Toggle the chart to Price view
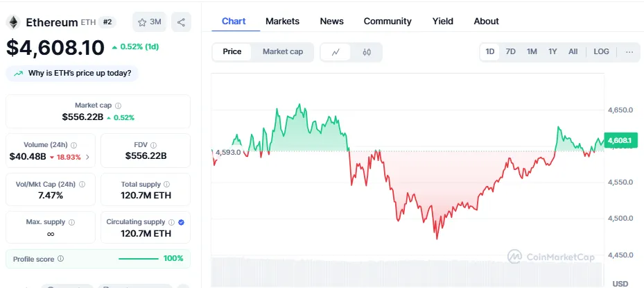The width and height of the screenshot is (644, 288). coord(232,52)
